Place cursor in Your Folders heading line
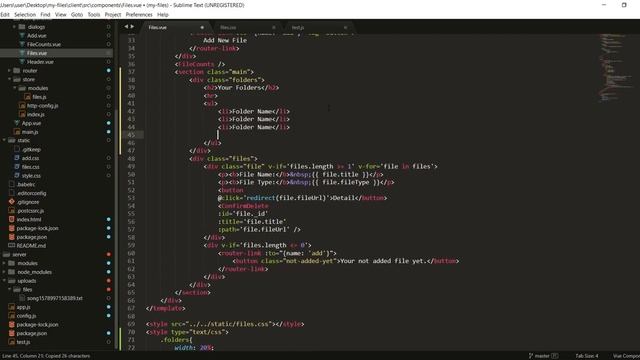Image resolution: width=640 pixels, height=360 pixels. coord(242,87)
